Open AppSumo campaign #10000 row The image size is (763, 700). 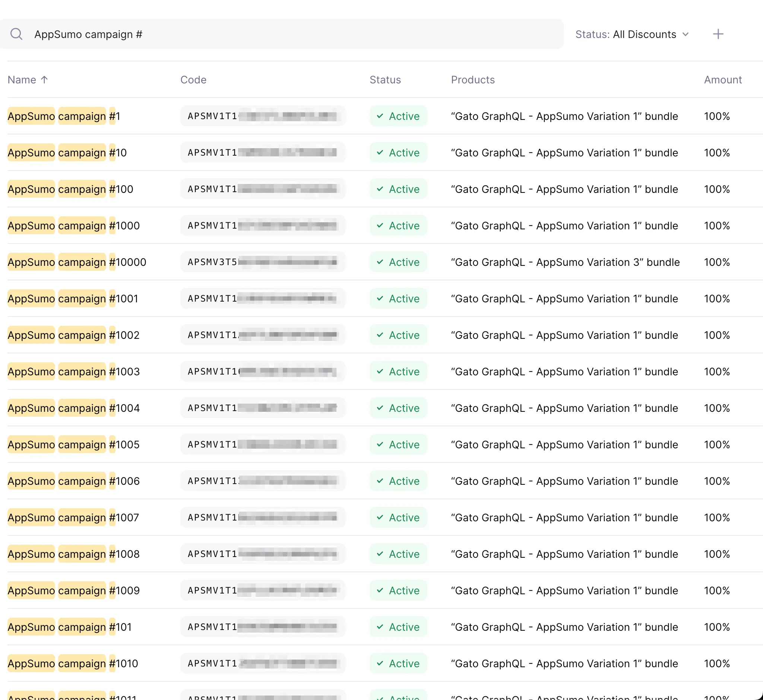coord(385,262)
